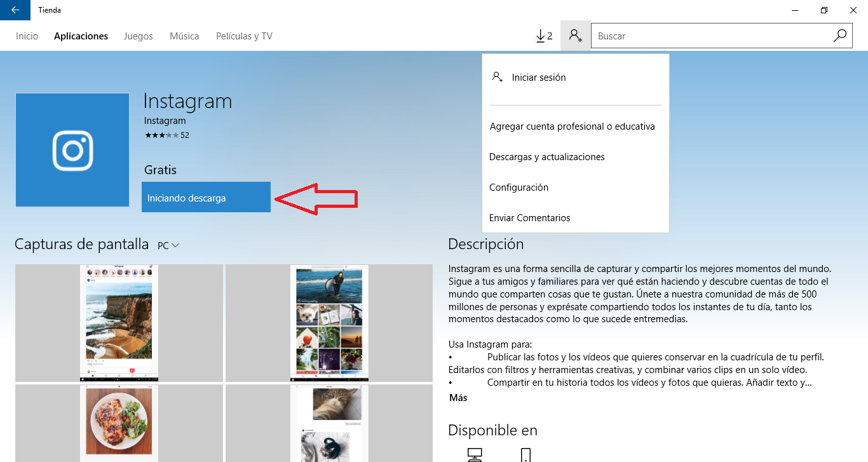Expand the description with Más
The height and width of the screenshot is (462, 868).
coord(458,398)
